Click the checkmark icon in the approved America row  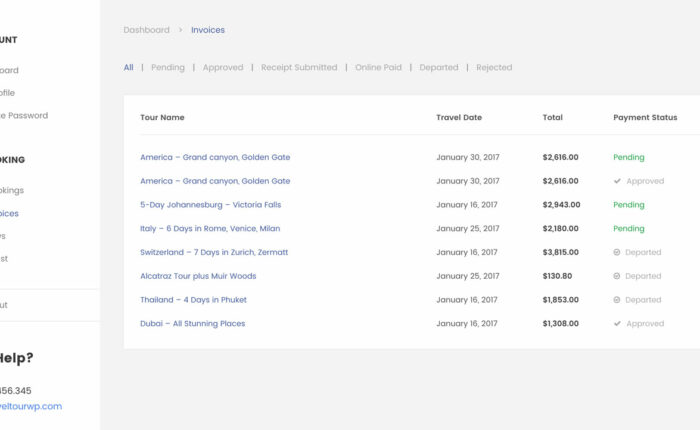click(617, 181)
